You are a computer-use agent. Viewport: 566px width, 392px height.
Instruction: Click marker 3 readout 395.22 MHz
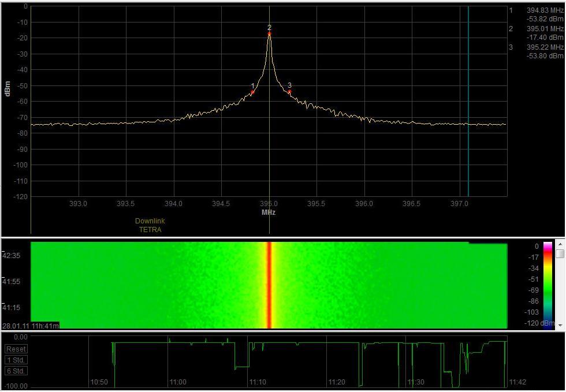(545, 47)
